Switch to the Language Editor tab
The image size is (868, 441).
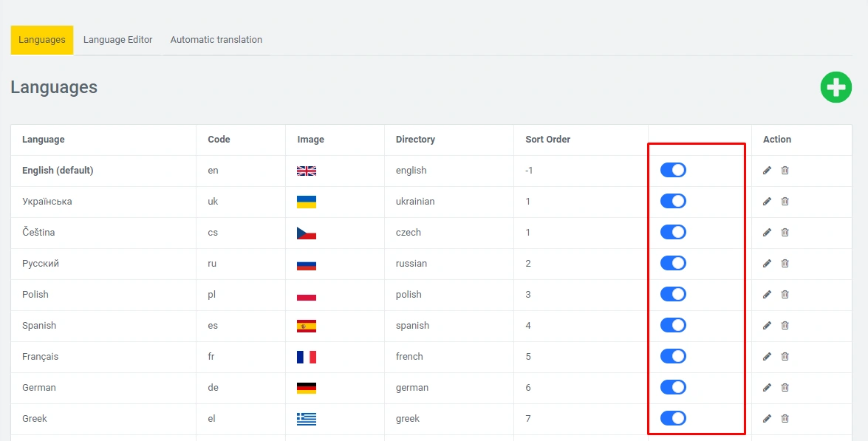(117, 40)
